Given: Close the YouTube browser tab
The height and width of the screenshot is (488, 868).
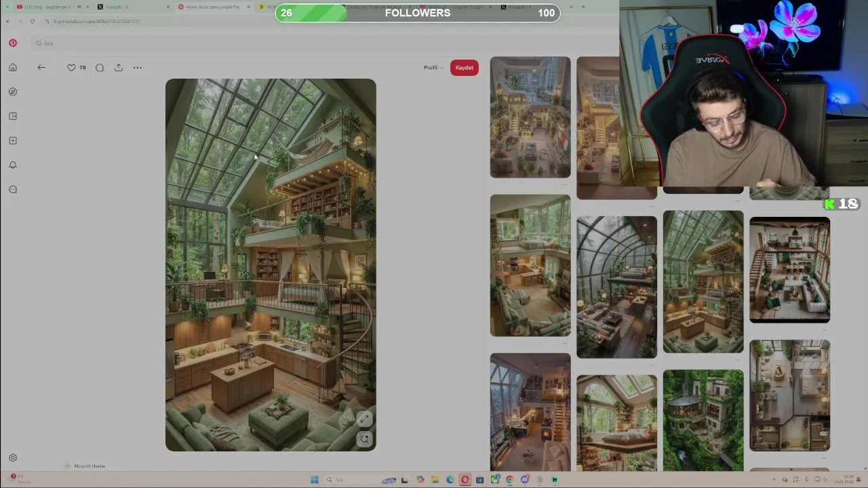Looking at the screenshot, I should pos(87,7).
